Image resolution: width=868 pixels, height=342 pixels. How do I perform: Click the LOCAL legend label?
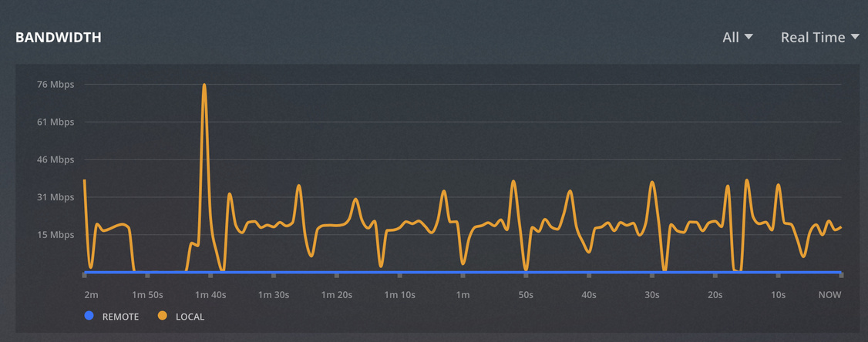(x=190, y=317)
